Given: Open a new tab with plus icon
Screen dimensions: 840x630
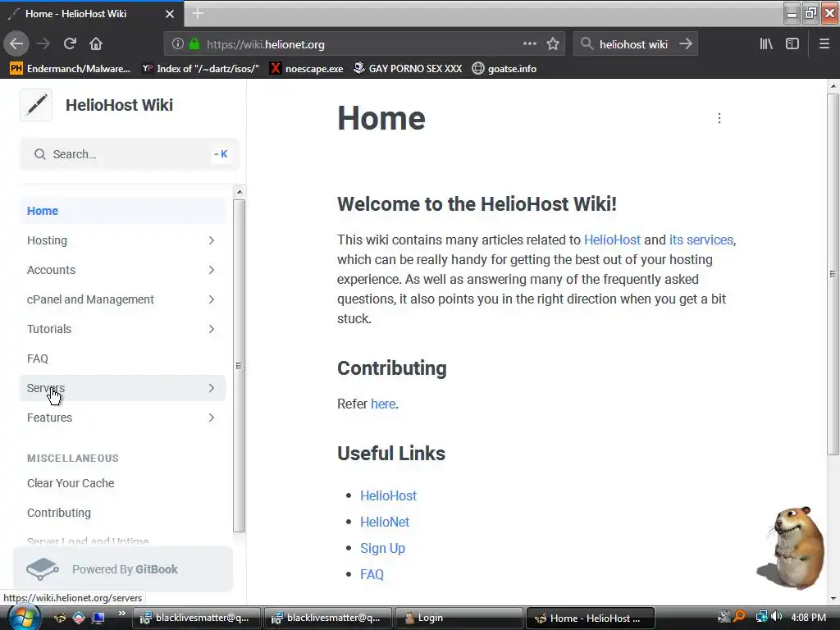Looking at the screenshot, I should point(198,13).
